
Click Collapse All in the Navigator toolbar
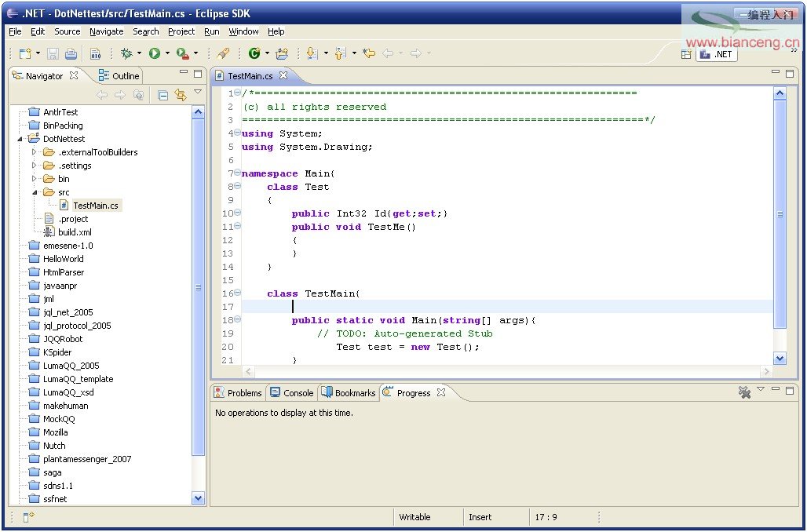(162, 95)
